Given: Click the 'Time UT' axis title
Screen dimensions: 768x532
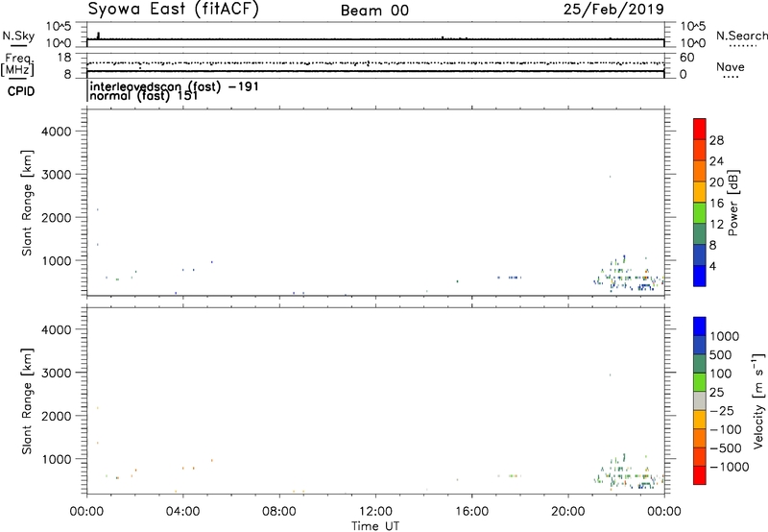Looking at the screenshot, I should (375, 526).
